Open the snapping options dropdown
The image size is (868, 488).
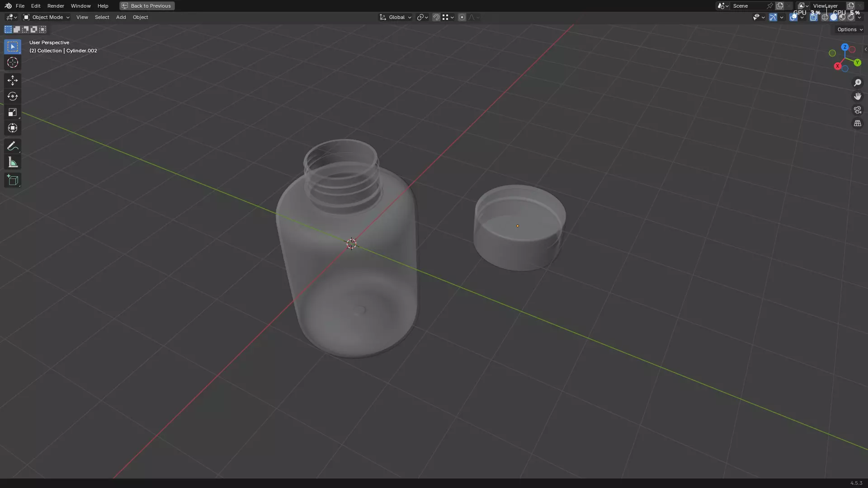pos(448,17)
